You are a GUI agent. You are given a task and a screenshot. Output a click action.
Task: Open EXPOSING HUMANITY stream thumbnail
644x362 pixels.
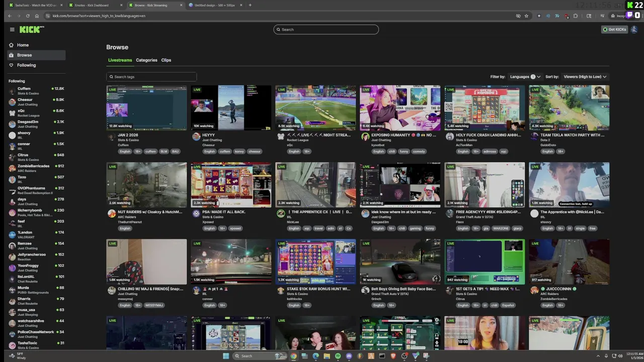(400, 108)
